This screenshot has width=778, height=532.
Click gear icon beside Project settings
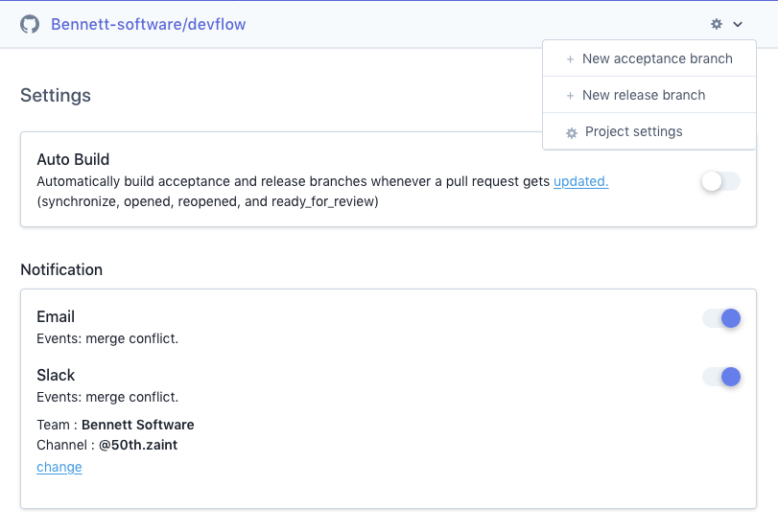[x=572, y=133]
